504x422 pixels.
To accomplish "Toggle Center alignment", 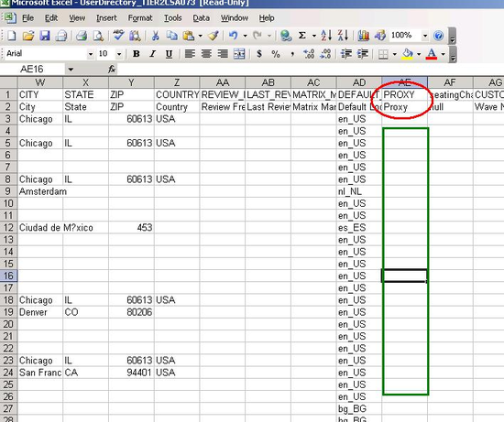I will point(206,54).
